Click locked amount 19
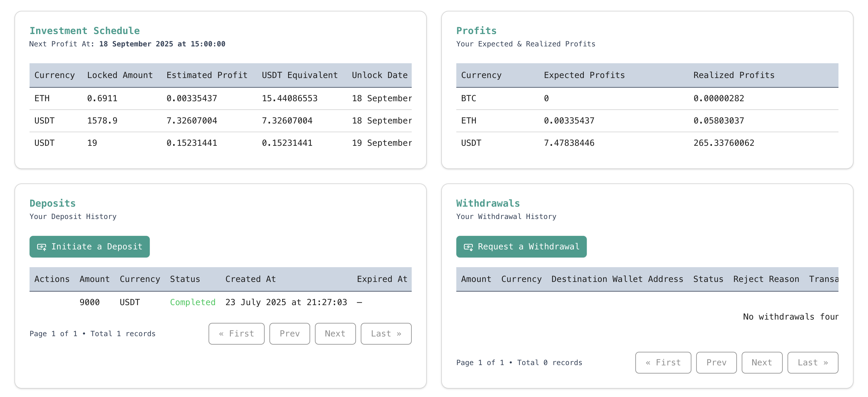868x397 pixels. [x=92, y=143]
